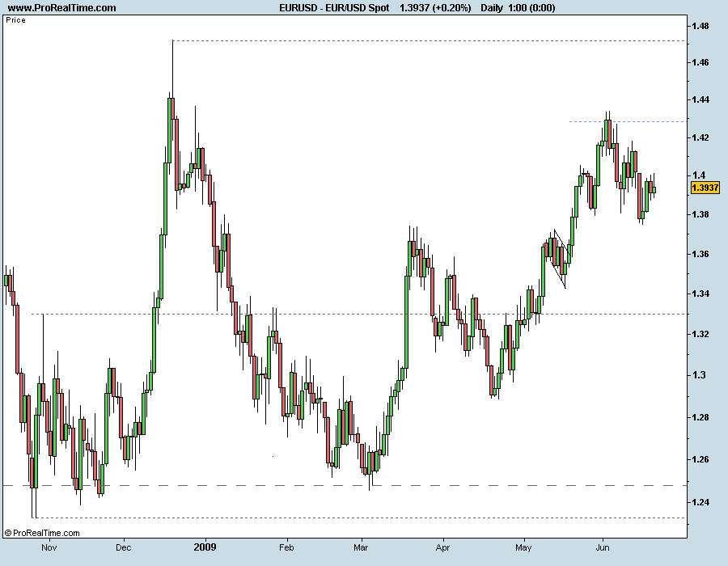The width and height of the screenshot is (728, 566).
Task: Click the 1.42 price axis label
Action: [x=700, y=137]
